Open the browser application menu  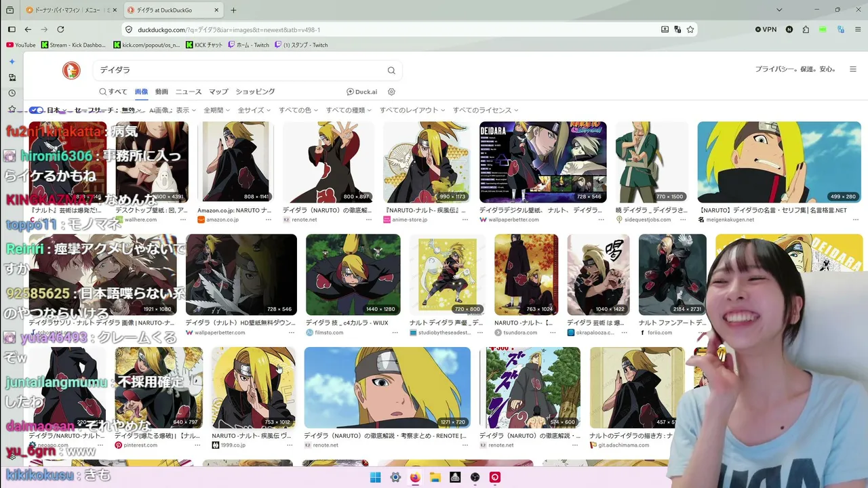click(857, 30)
